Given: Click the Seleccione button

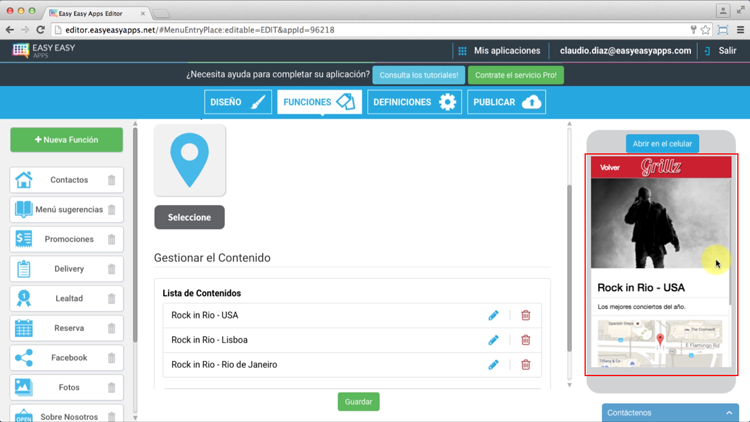Looking at the screenshot, I should click(189, 217).
